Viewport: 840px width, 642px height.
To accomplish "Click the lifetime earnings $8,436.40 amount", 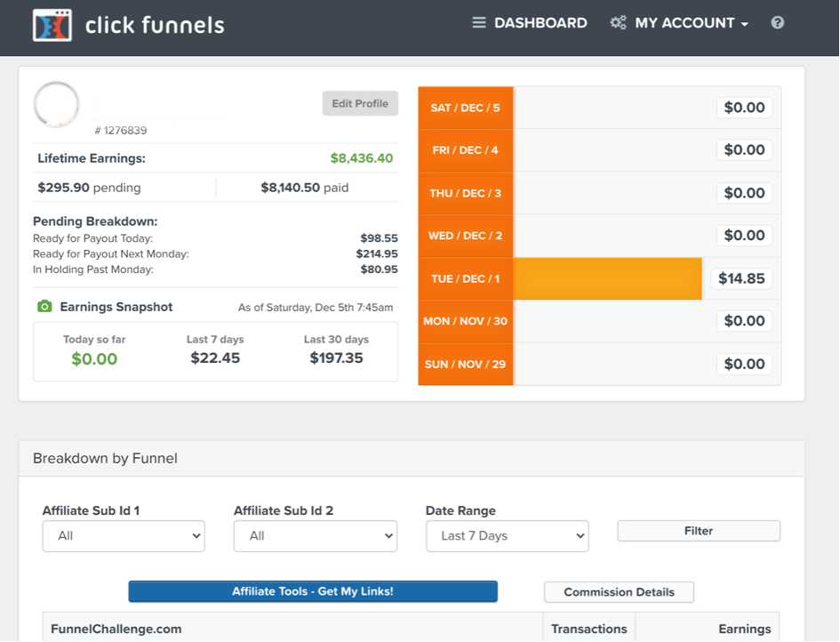I will (362, 158).
